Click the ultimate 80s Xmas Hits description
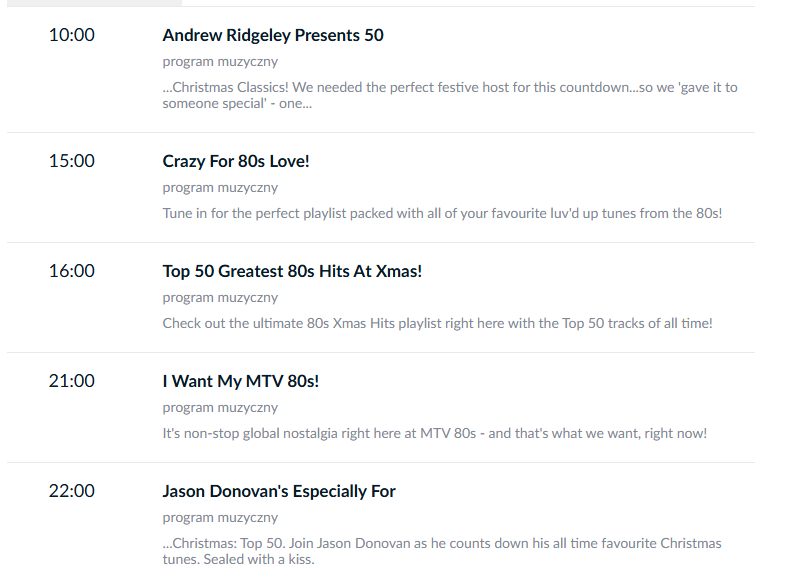787x579 pixels. pyautogui.click(x=437, y=323)
